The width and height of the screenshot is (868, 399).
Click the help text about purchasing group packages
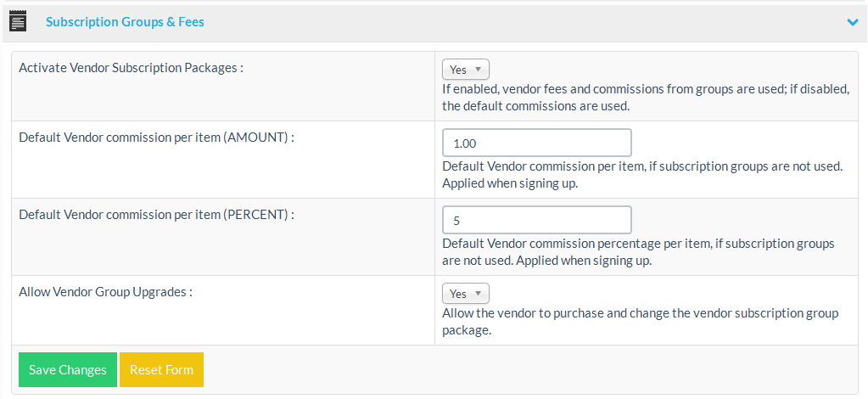click(x=640, y=321)
